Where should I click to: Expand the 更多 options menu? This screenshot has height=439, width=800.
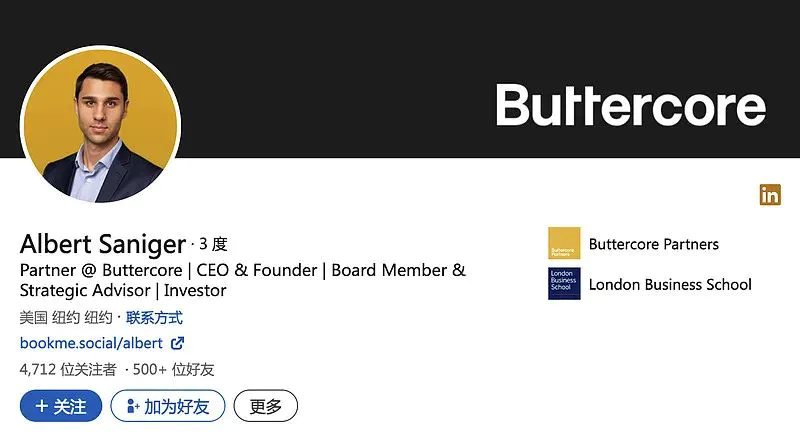[266, 406]
